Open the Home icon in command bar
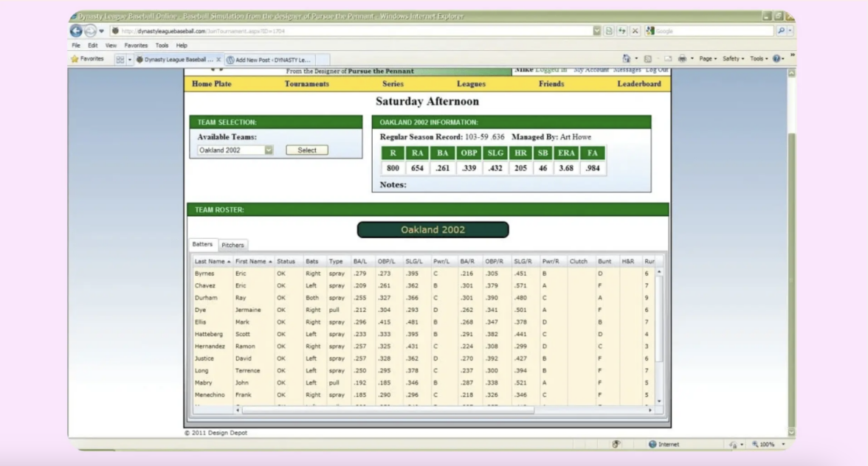Screen dimensions: 868x466 pyautogui.click(x=627, y=59)
